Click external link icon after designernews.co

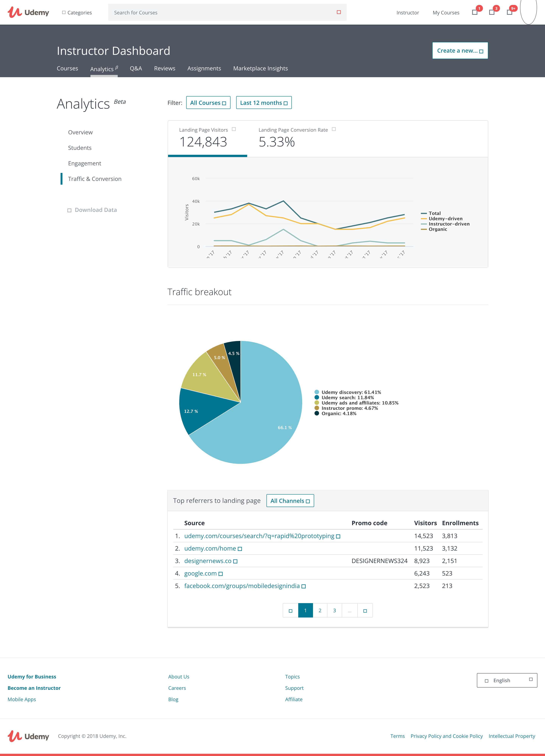(x=235, y=561)
